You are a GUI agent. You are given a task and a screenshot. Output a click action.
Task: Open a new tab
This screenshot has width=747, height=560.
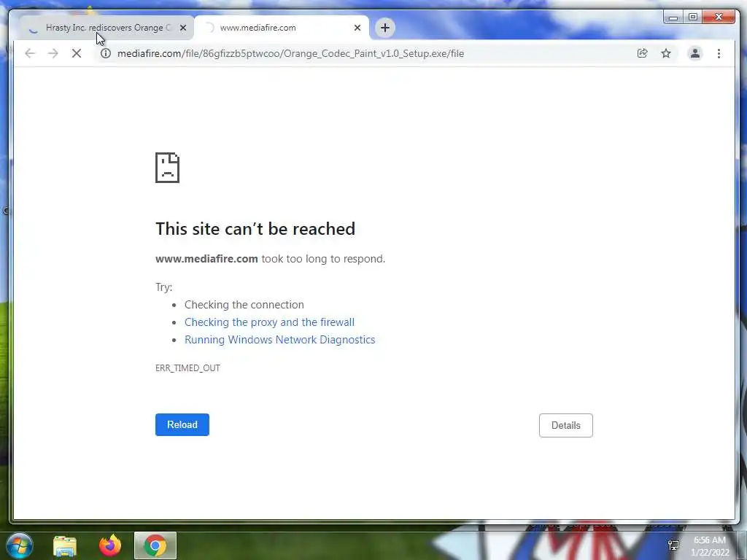click(x=385, y=28)
